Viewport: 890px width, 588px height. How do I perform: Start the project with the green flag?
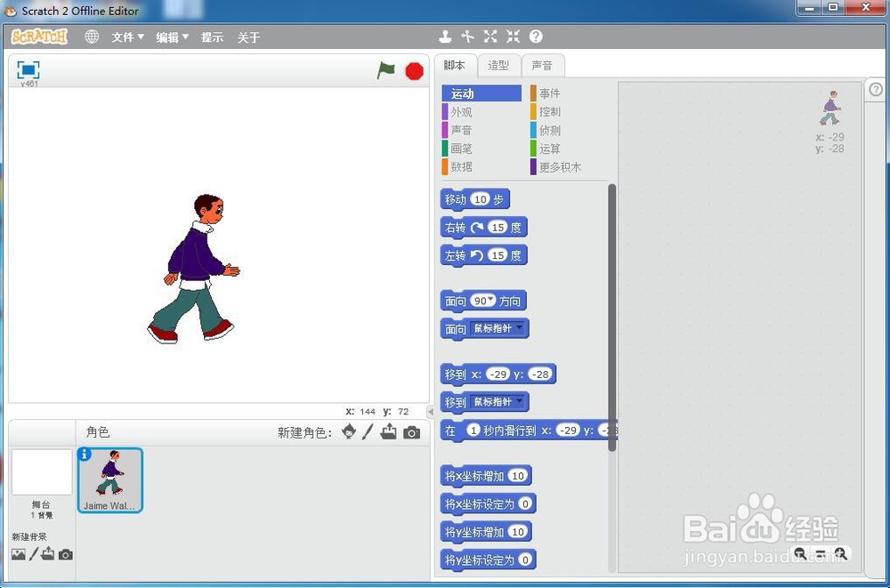(384, 70)
